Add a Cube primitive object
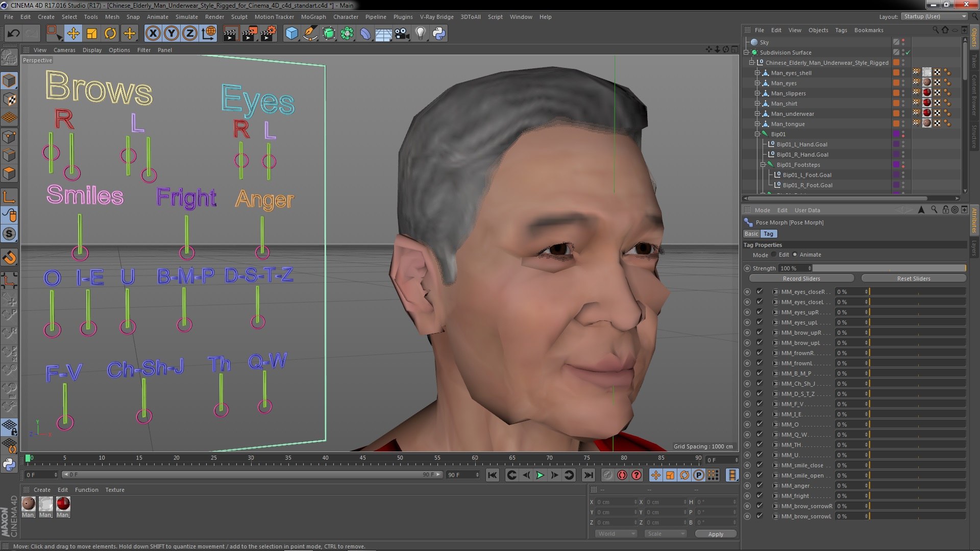The height and width of the screenshot is (551, 980). click(291, 34)
